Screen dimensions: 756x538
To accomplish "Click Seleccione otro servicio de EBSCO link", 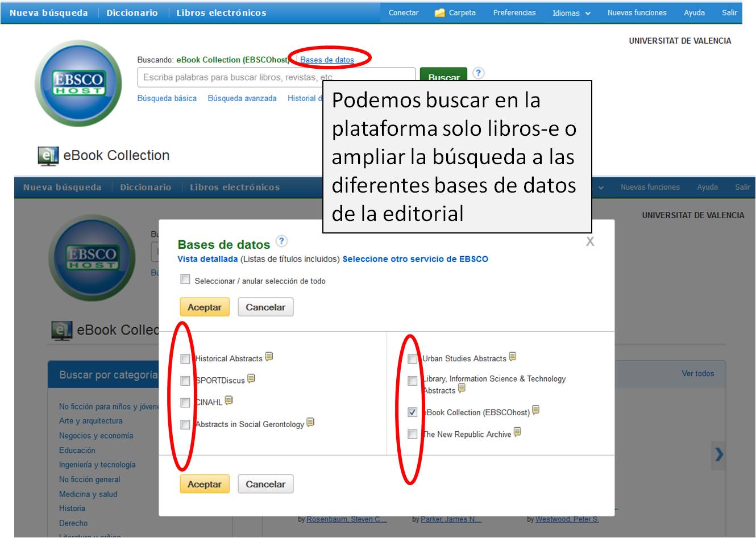I will (x=415, y=259).
